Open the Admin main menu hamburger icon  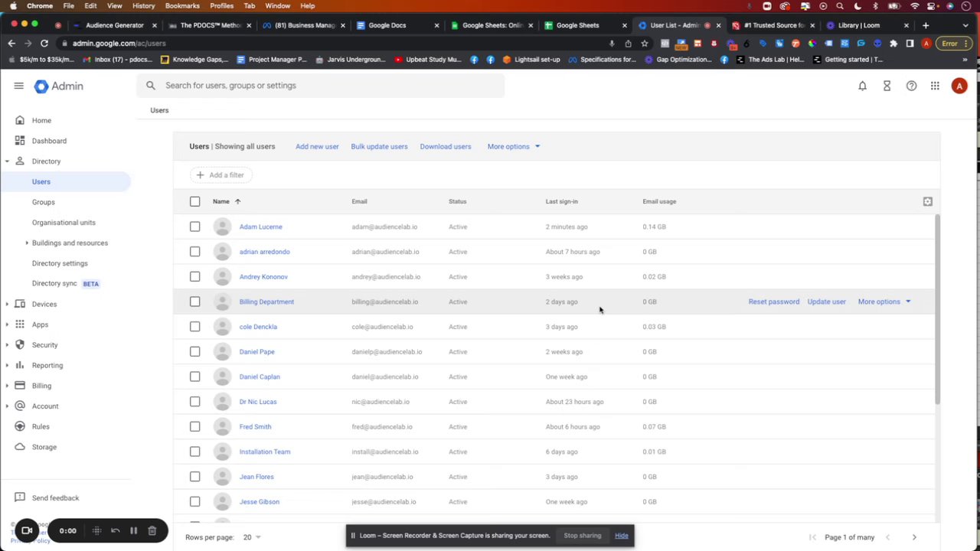coord(18,86)
